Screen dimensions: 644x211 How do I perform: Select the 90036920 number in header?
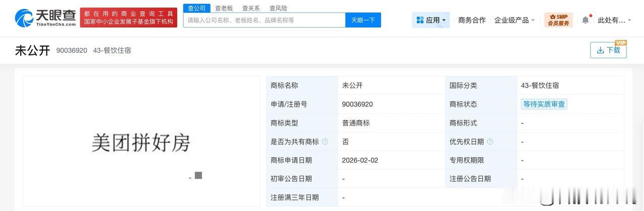(x=72, y=50)
